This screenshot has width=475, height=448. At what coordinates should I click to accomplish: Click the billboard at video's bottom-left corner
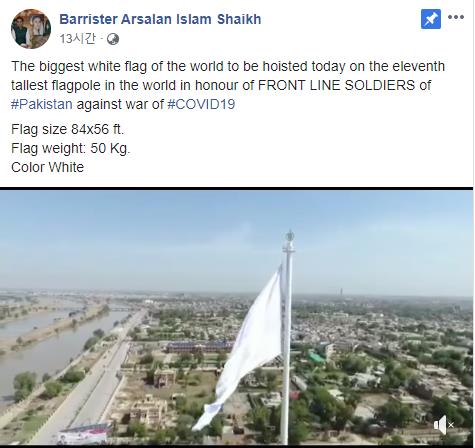click(84, 433)
